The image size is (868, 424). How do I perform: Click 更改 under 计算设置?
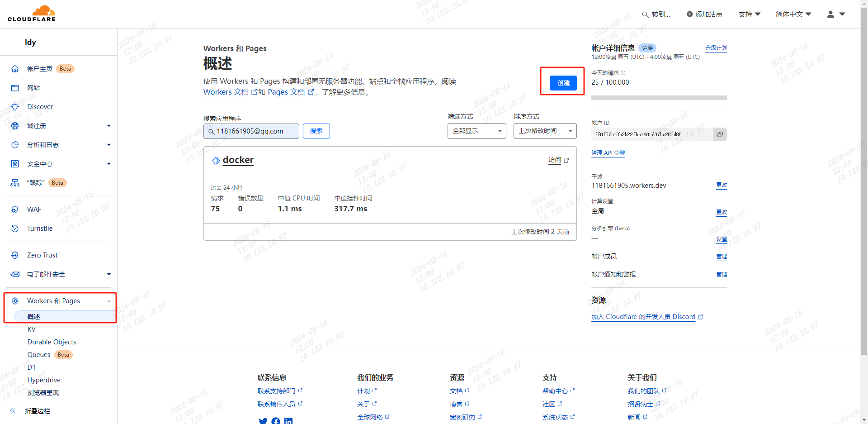[722, 212]
